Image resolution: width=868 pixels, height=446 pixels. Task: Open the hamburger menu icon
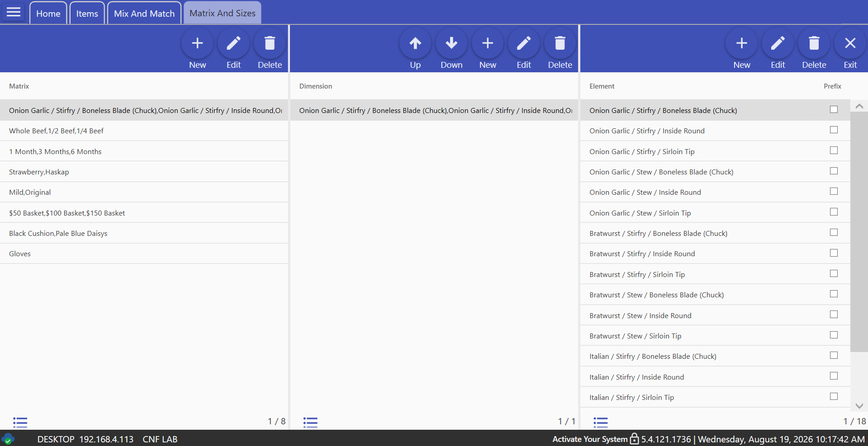[14, 12]
